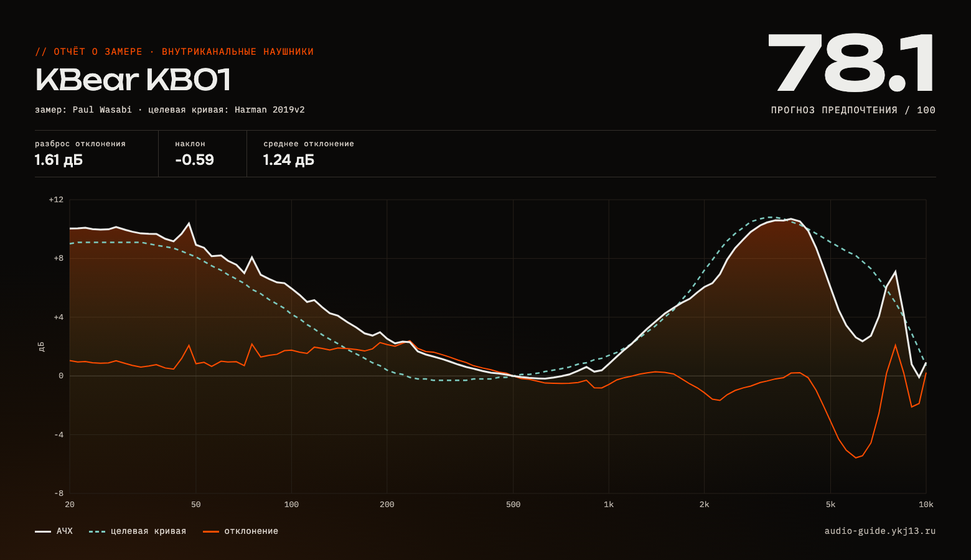
Task: Click the "2k" frequency axis label
Action: pos(704,505)
